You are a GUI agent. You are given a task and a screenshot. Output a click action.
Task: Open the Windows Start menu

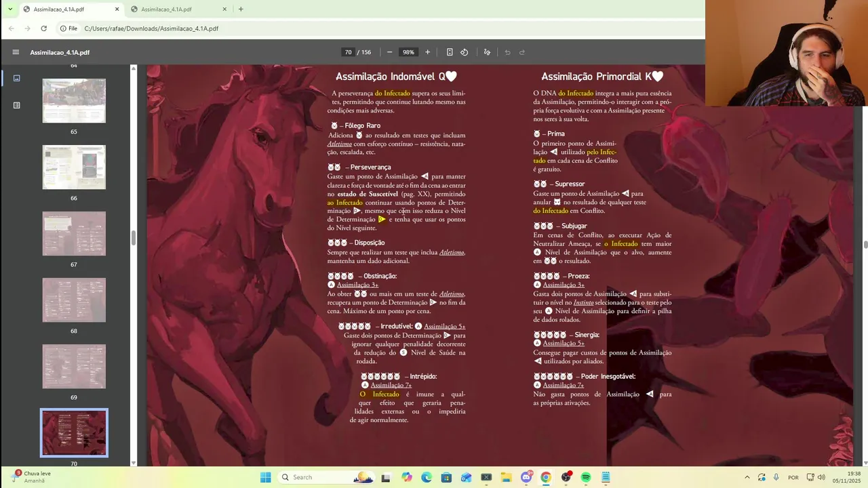pos(265,477)
